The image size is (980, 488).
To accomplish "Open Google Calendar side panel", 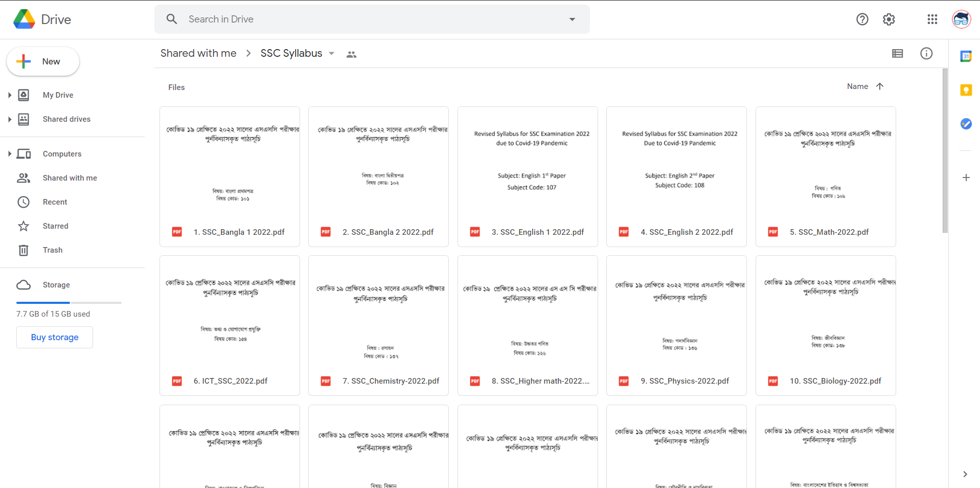I will [966, 56].
